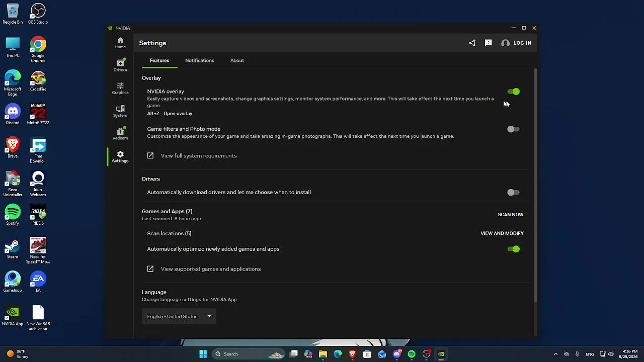Open the Recycle Bin on desktop
Viewport: 644px width, 362px height.
(x=13, y=14)
